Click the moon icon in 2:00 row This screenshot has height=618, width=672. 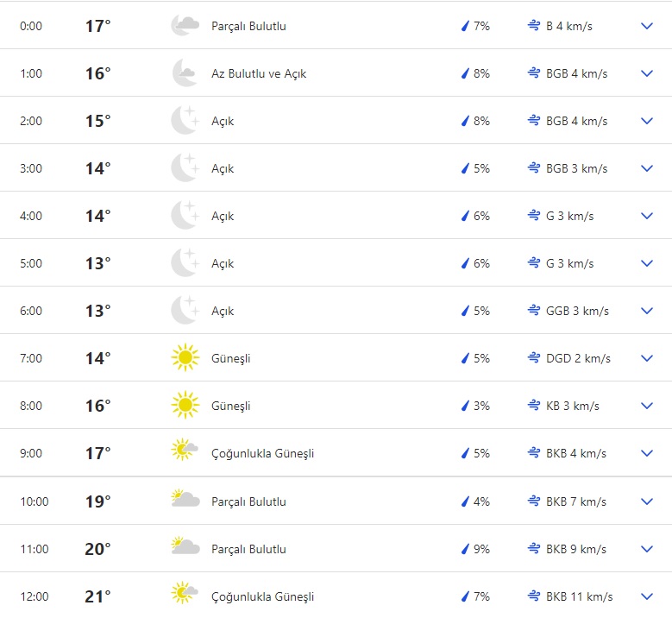185,121
